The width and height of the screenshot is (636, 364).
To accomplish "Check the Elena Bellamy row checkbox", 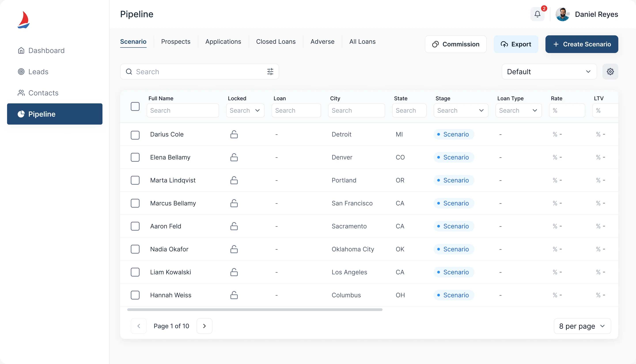I will coord(135,157).
